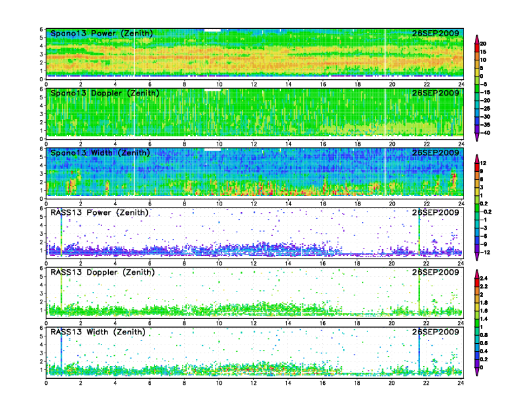
Task: Click the '1.8' label on the bottom colorbar
Action: pos(484,303)
